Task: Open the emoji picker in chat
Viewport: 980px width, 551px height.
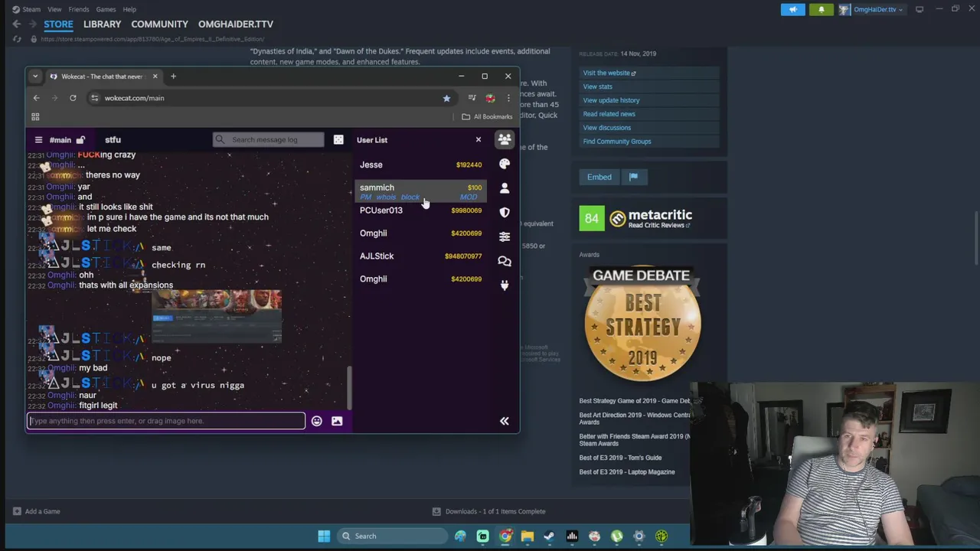Action: click(317, 421)
